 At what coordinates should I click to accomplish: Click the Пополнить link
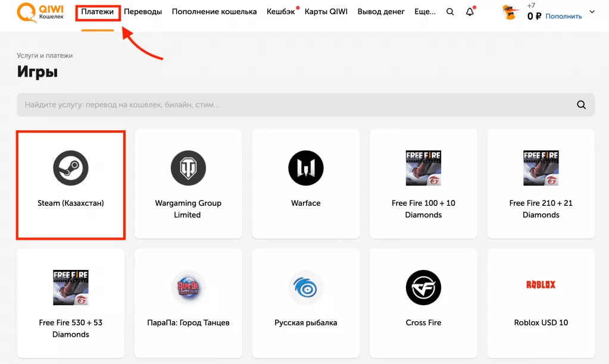pos(563,17)
